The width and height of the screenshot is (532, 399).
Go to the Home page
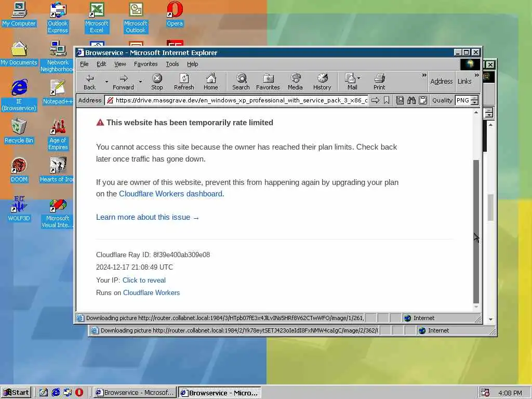click(x=211, y=82)
